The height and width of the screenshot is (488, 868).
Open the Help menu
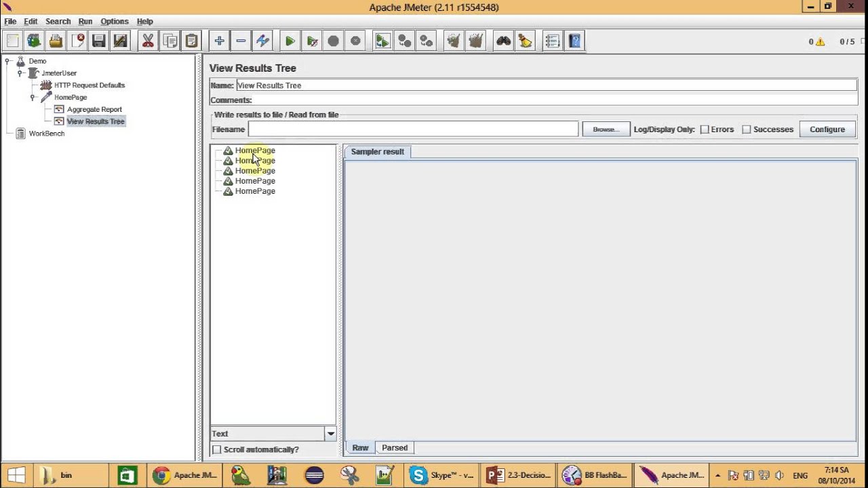pyautogui.click(x=144, y=22)
